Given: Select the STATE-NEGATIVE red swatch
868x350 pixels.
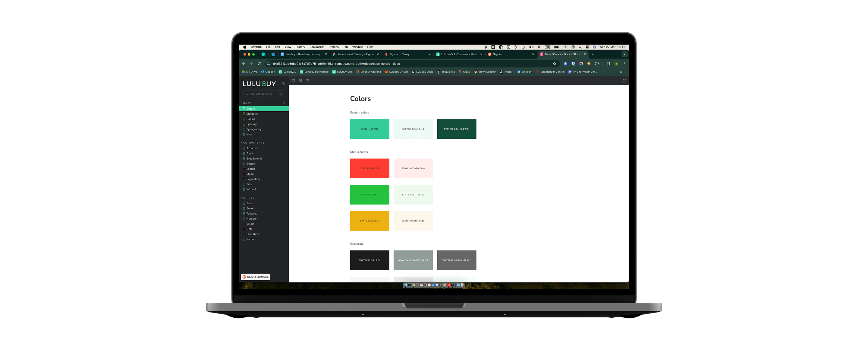Looking at the screenshot, I should click(370, 169).
